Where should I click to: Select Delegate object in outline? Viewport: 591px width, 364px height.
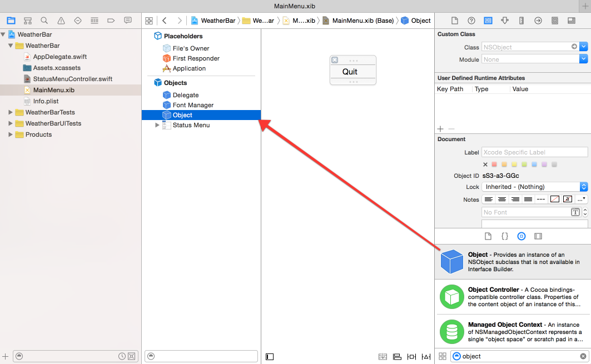(186, 95)
